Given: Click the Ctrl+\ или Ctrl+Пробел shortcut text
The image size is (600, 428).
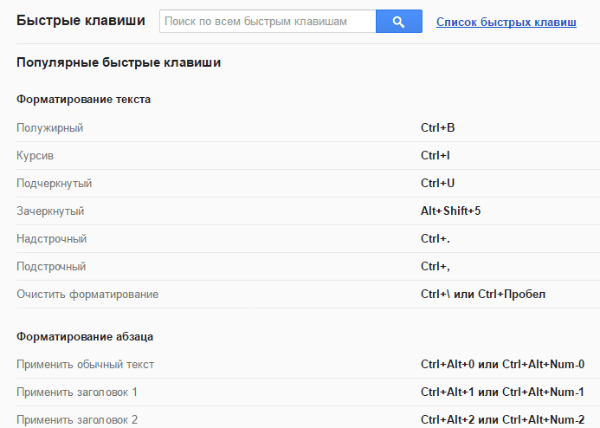Looking at the screenshot, I should click(x=483, y=294).
